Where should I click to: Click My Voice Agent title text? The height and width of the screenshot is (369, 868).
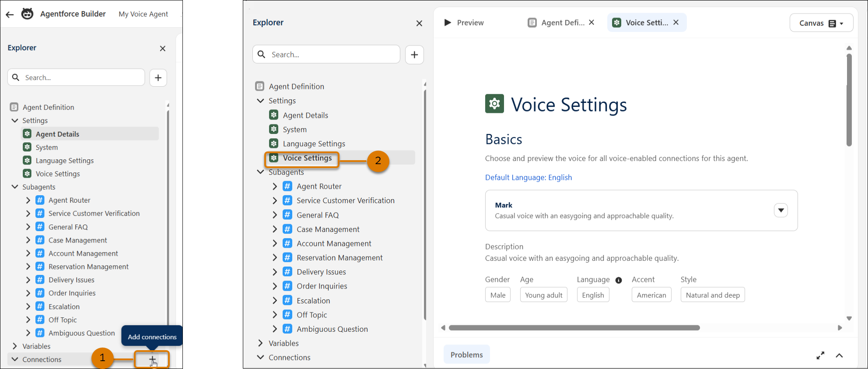[x=143, y=14]
